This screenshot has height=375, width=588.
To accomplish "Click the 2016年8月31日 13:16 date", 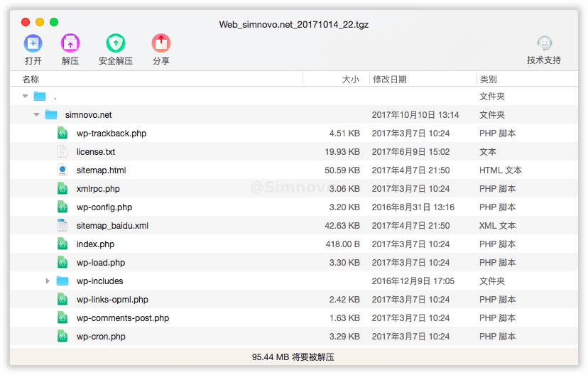I will click(x=413, y=207).
